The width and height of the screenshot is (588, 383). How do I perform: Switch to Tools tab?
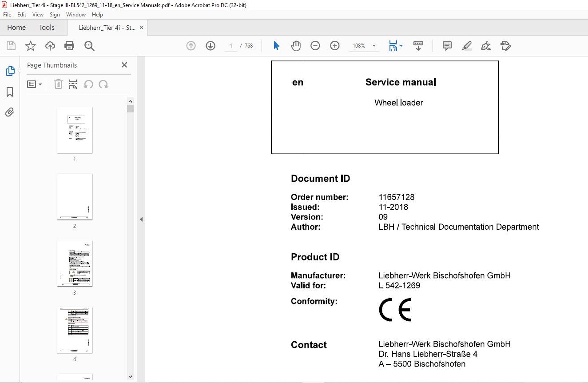pyautogui.click(x=47, y=28)
